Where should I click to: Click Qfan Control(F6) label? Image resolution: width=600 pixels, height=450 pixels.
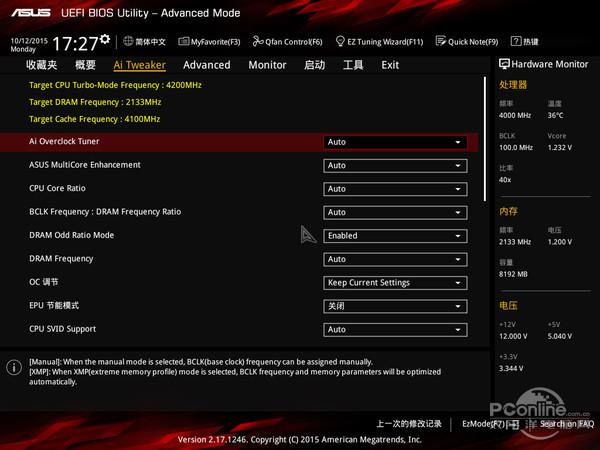(x=293, y=42)
